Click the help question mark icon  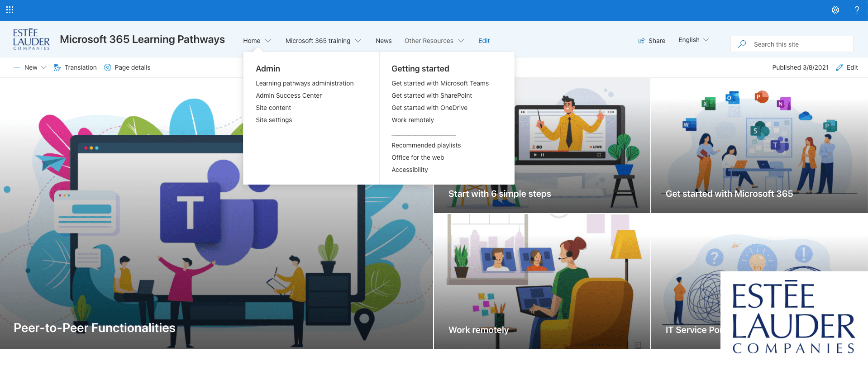click(857, 10)
